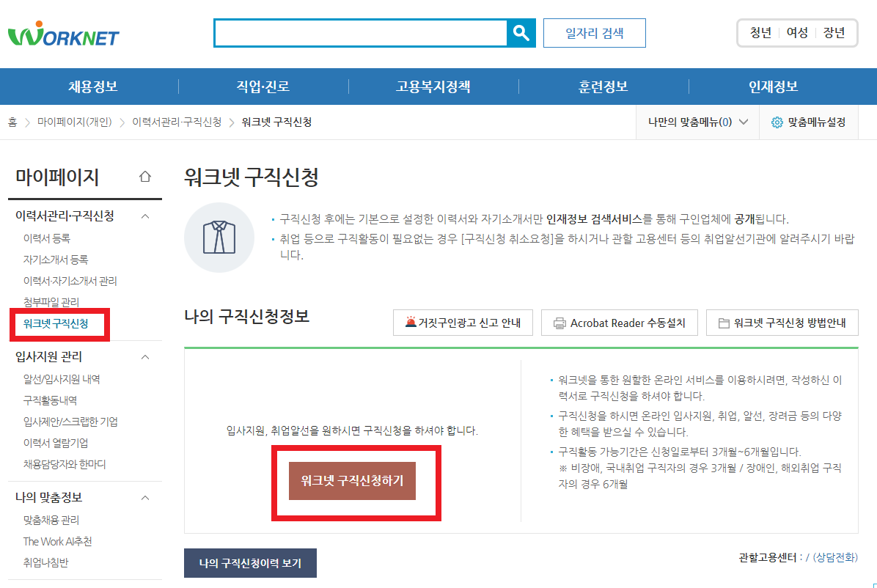The image size is (877, 588).
Task: Click the 워크넷 구직신청 breadcrumb text
Action: coord(276,122)
